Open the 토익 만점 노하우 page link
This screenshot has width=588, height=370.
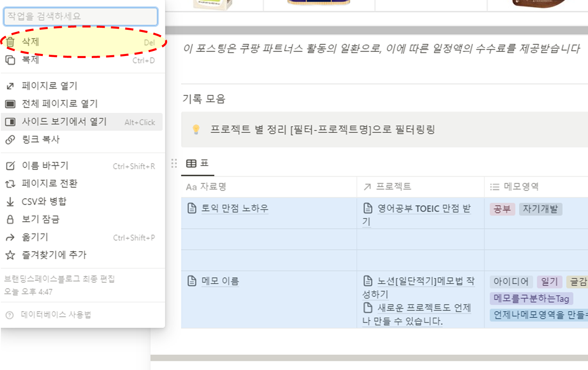pos(235,209)
